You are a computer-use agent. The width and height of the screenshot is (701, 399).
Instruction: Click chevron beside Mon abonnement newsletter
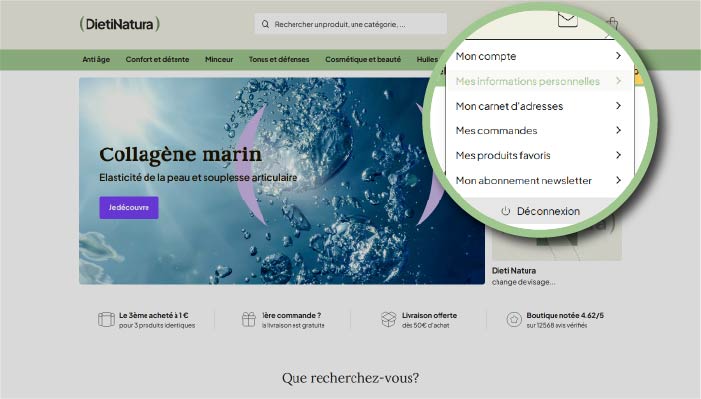(618, 180)
